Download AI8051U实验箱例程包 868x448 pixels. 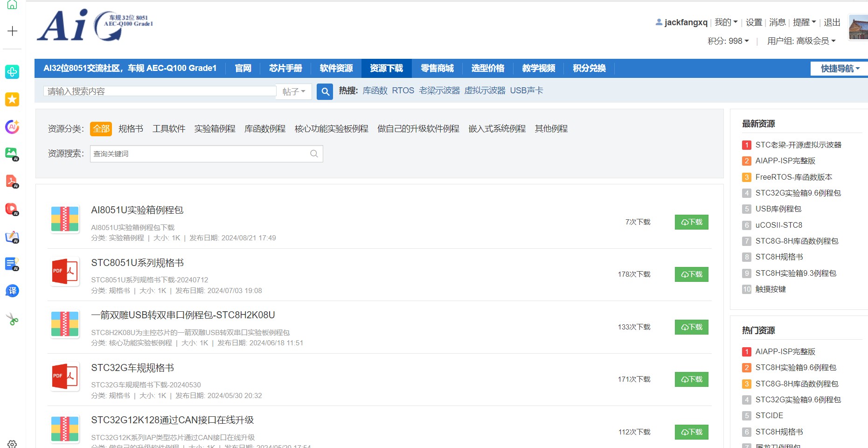point(692,222)
